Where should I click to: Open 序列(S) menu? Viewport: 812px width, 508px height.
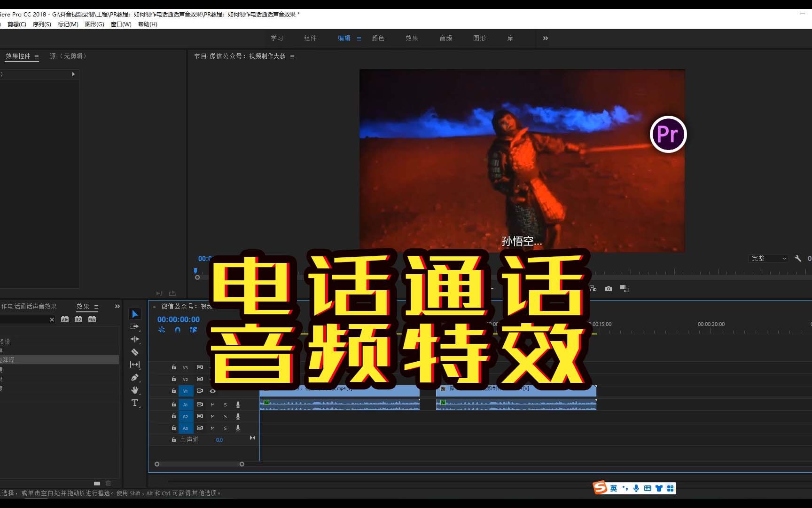point(42,24)
